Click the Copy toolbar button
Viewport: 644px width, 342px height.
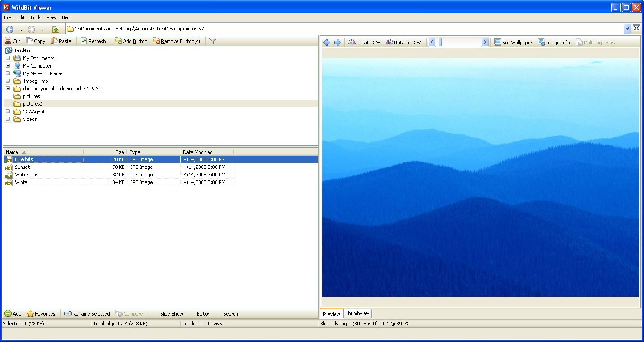click(x=36, y=41)
